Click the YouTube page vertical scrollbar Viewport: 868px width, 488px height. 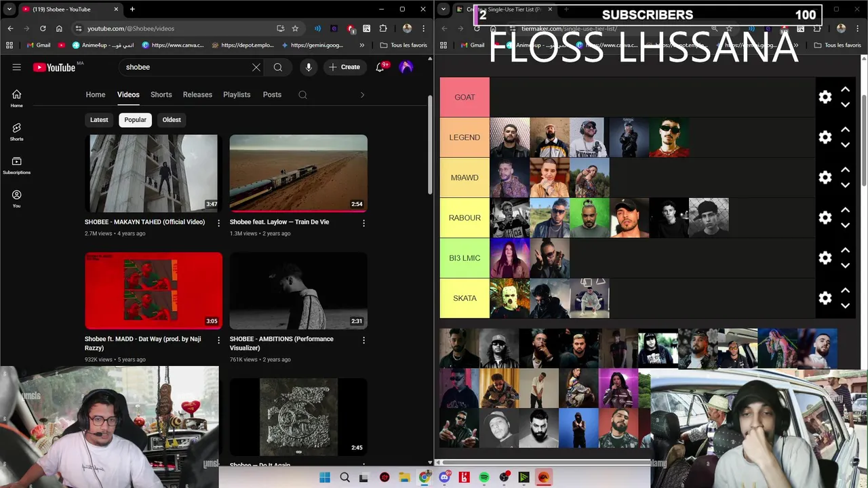430,144
